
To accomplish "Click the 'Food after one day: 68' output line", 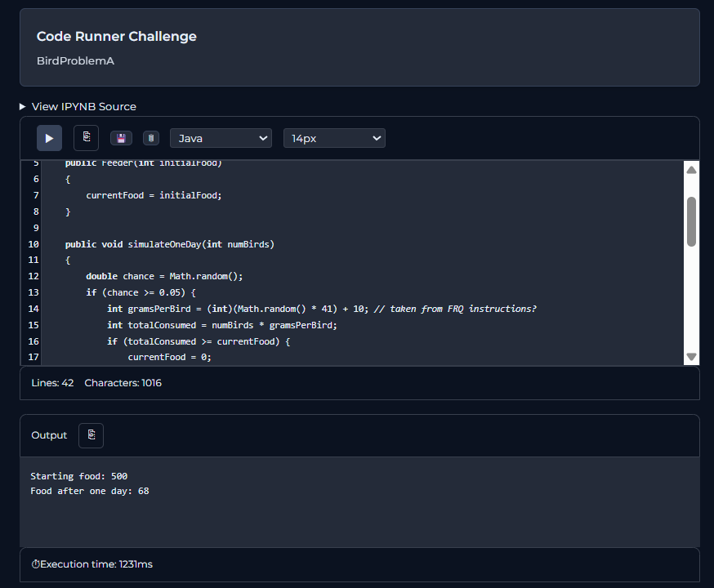I will click(89, 491).
